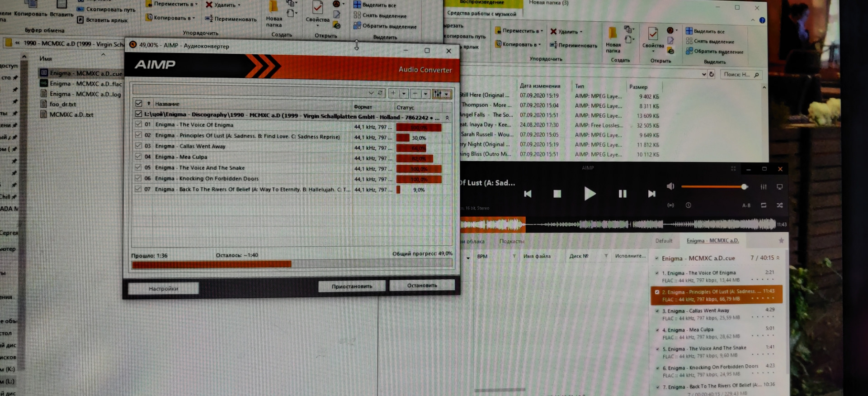Click Остановить to stop the conversion
868x396 pixels.
[422, 285]
